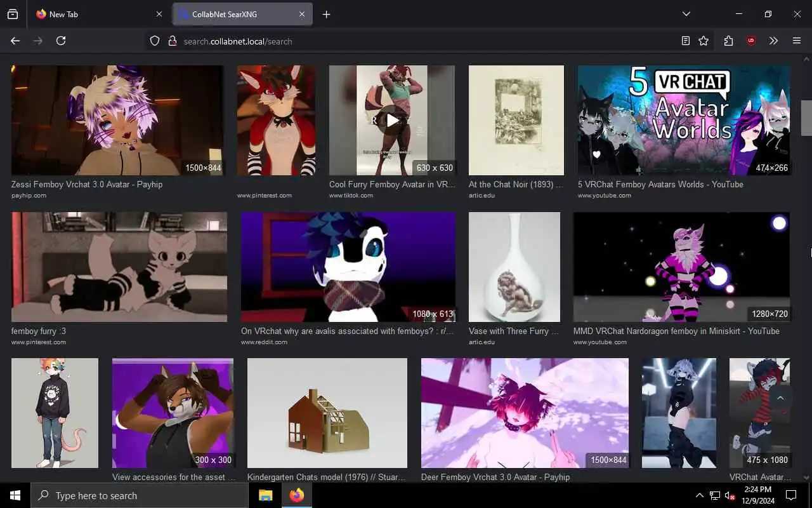812x508 pixels.
Task: Open the 5 VRChat Avatar Worlds thumbnail
Action: (684, 120)
